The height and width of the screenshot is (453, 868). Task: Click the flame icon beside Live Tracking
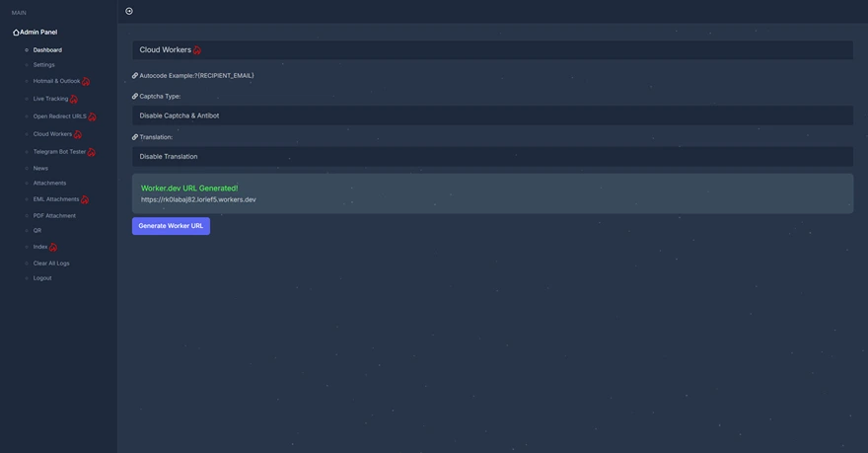click(x=74, y=100)
